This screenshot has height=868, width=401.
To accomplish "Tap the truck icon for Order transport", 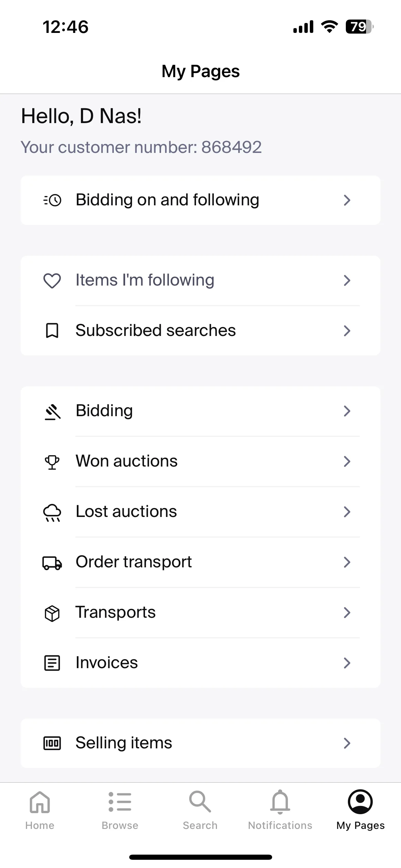I will coord(52,563).
